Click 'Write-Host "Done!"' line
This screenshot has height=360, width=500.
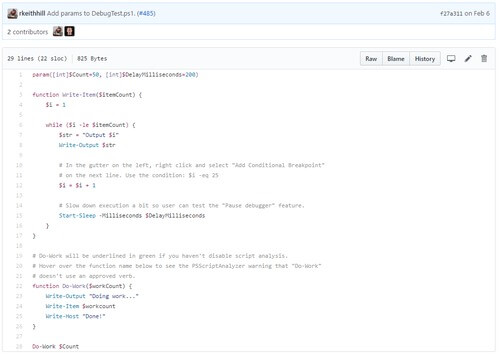(75, 316)
